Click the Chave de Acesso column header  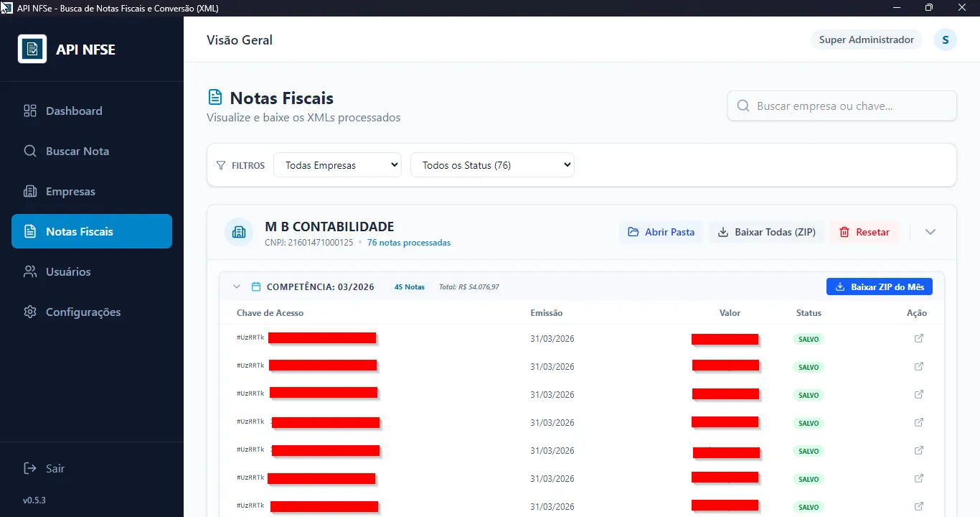(x=270, y=313)
